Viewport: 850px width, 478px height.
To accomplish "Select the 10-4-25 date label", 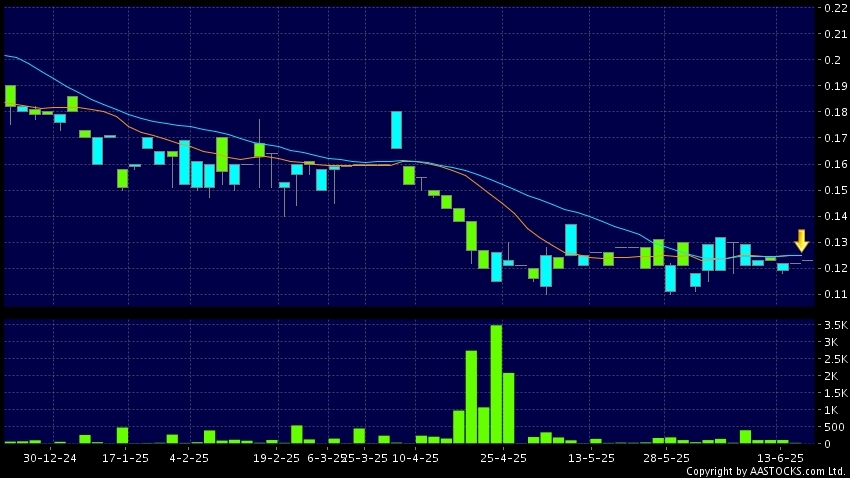I will 415,458.
